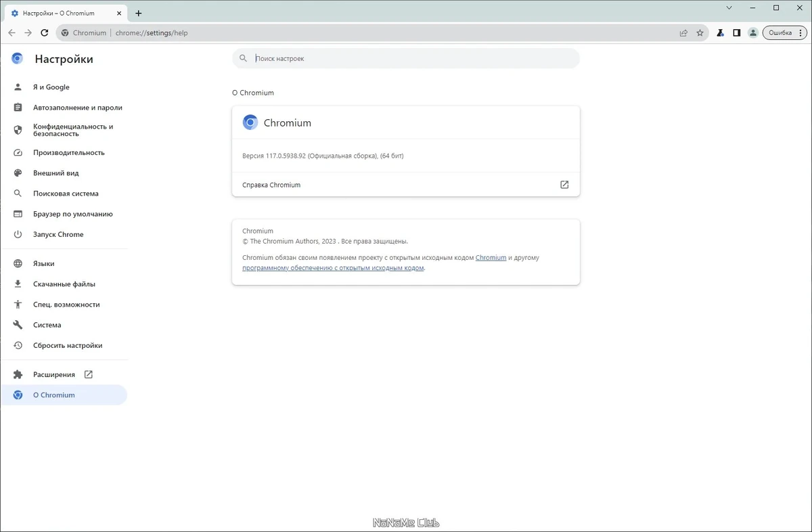Click the search icon beside Поисковая система
The width and height of the screenshot is (812, 532).
click(18, 194)
